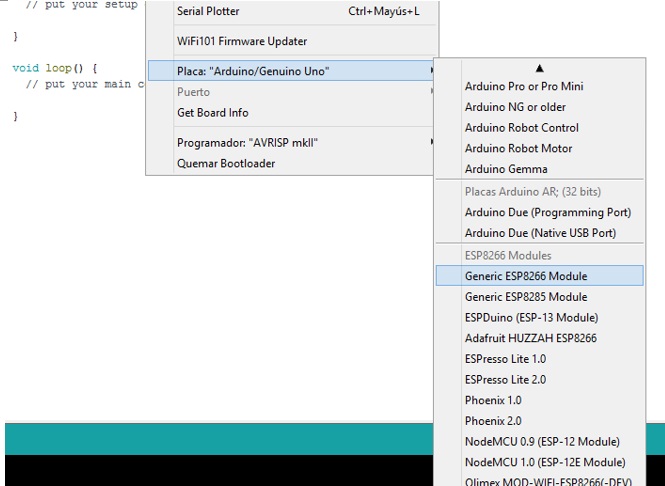The image size is (665, 486).
Task: Pick Arduino Robot Control board
Action: click(521, 128)
